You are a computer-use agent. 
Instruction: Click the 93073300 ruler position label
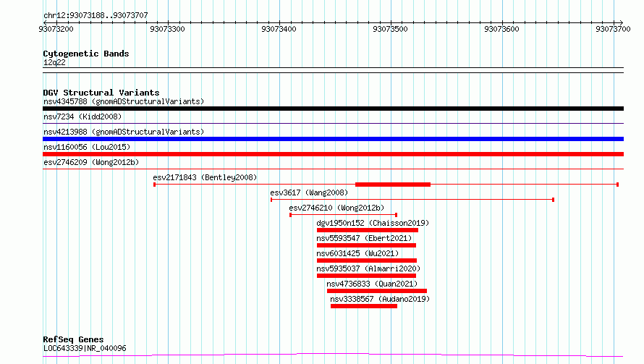[168, 29]
